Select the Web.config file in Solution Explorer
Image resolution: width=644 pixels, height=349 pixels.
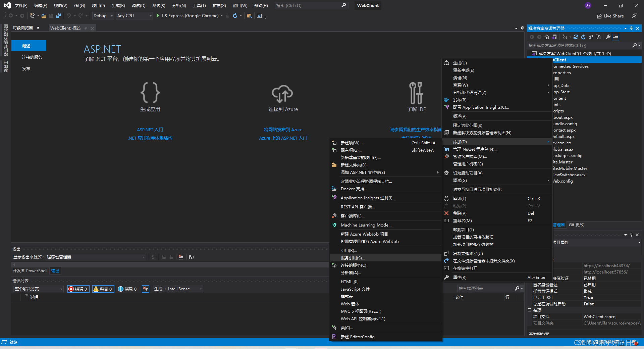coord(563,181)
